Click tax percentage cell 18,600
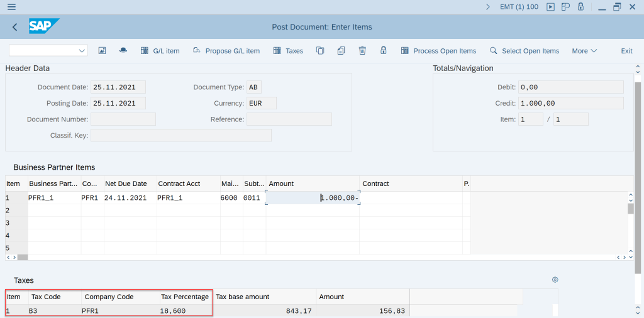Screen dimensions: 644x318 pyautogui.click(x=186, y=311)
